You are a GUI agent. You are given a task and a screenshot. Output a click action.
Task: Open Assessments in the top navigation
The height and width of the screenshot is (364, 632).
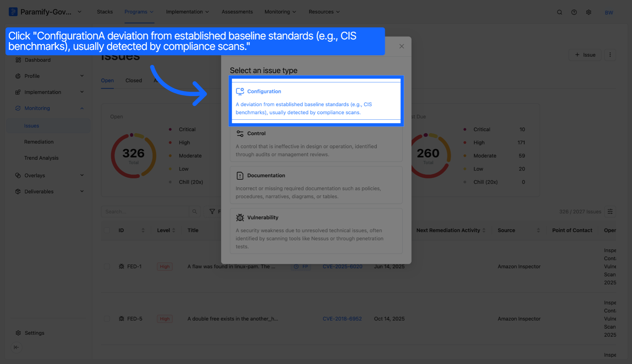click(237, 12)
